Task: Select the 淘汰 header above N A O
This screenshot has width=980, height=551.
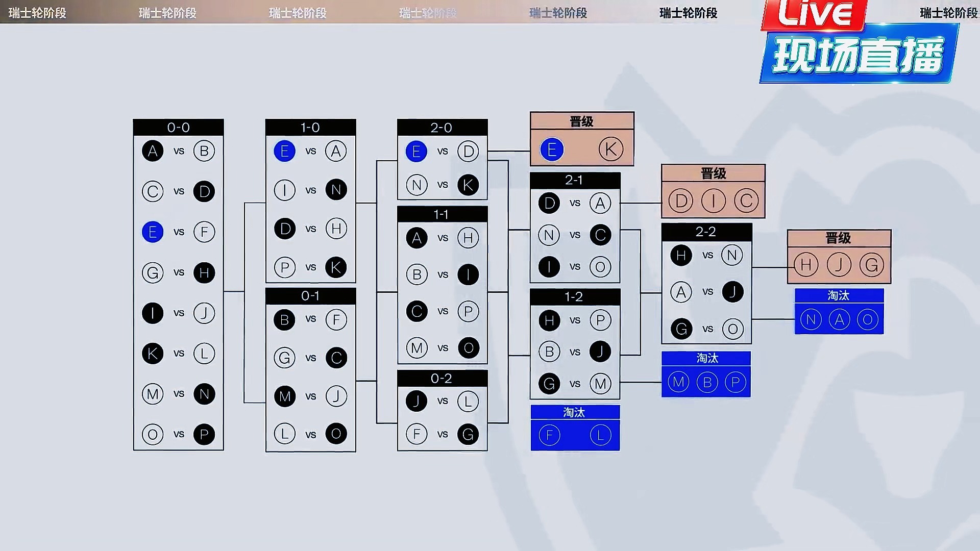Action: point(839,296)
